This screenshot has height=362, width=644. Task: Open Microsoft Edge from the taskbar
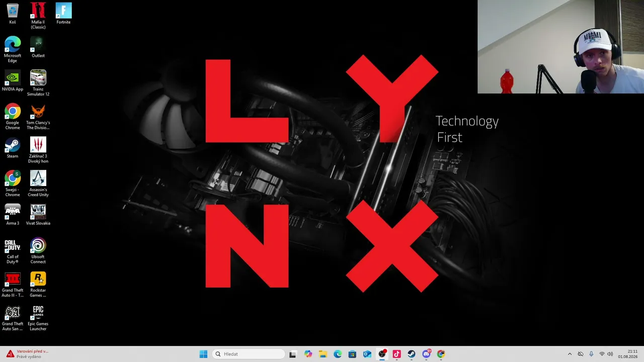338,354
